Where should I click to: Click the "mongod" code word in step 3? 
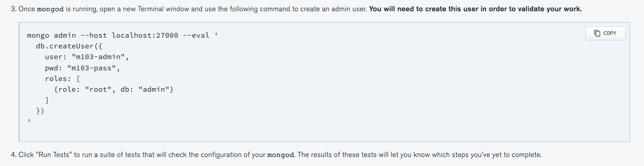tap(50, 9)
